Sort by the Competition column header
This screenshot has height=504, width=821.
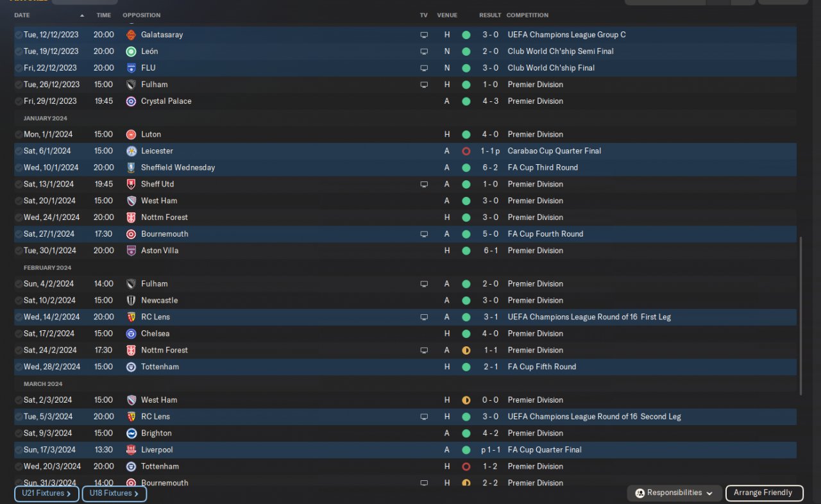[527, 15]
